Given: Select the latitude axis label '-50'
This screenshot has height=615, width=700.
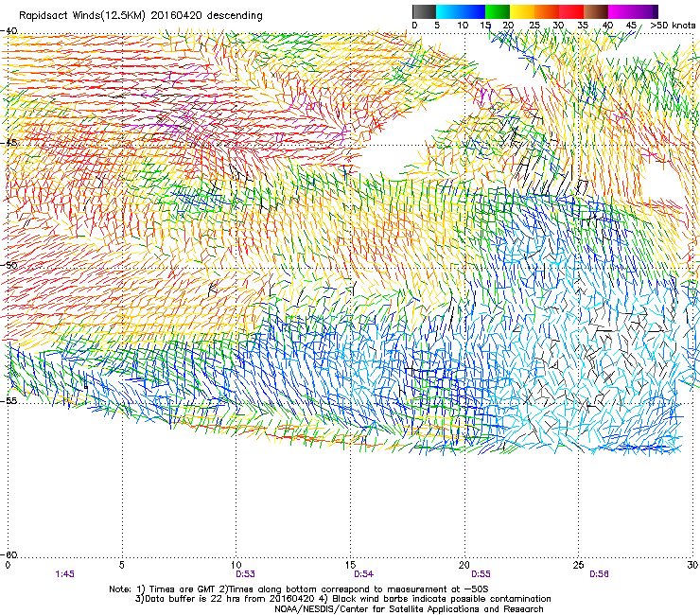Looking at the screenshot, I should point(9,265).
